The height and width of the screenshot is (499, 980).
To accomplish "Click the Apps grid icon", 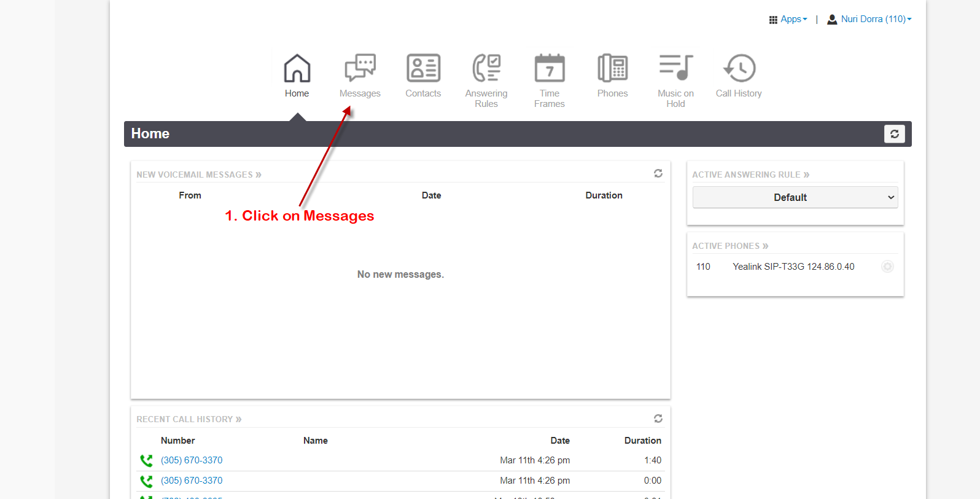I will click(x=773, y=20).
